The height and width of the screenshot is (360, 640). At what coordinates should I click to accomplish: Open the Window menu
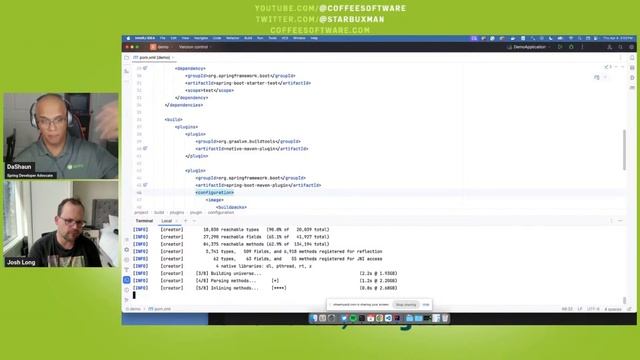(299, 38)
